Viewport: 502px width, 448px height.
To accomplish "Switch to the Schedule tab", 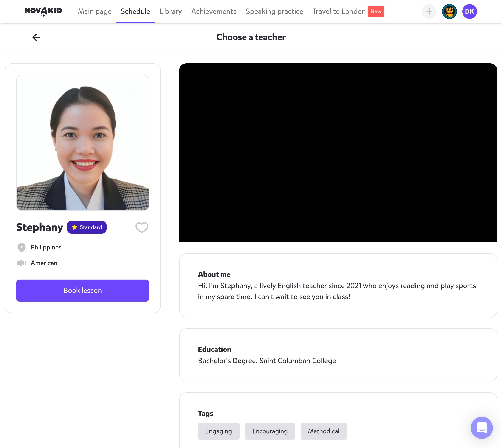I will pyautogui.click(x=135, y=11).
